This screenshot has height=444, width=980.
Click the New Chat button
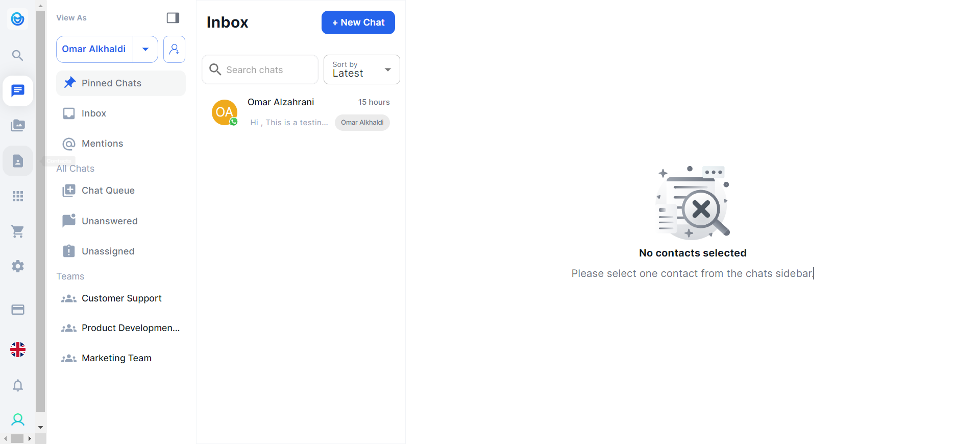click(x=358, y=22)
